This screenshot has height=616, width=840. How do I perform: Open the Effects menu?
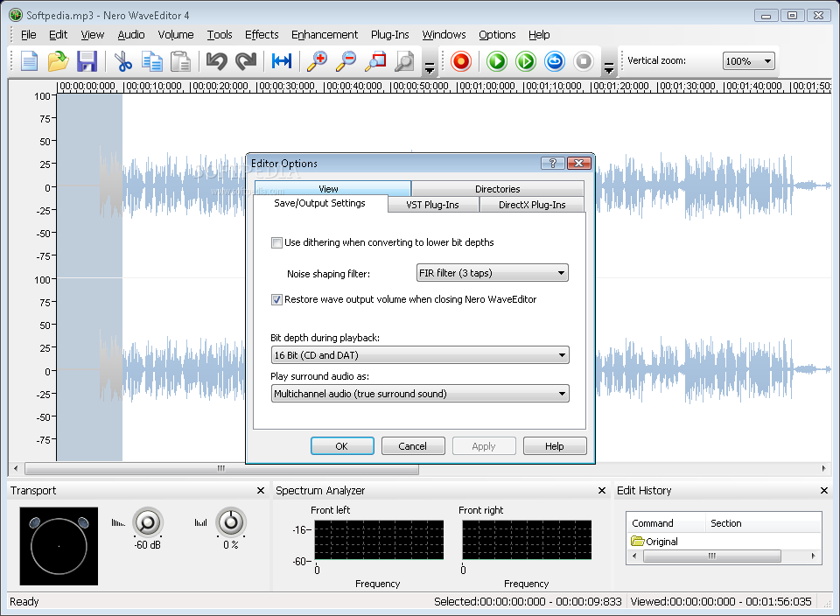262,35
